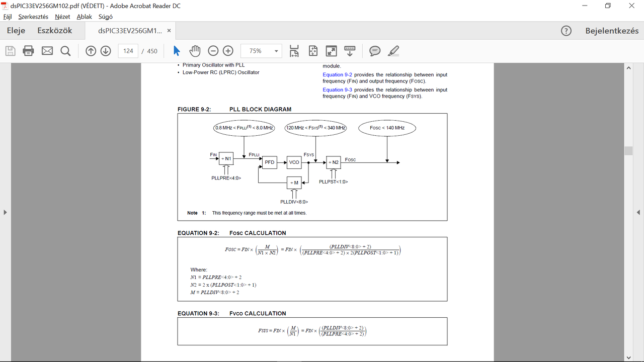Click 'Primary Oscillator with PLL' bullet text
This screenshot has height=362, width=644.
coord(214,65)
